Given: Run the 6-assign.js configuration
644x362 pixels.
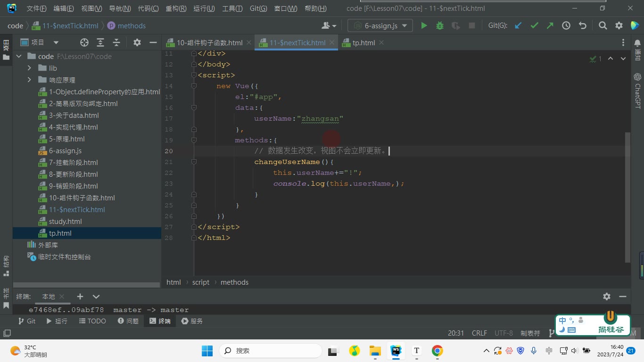Looking at the screenshot, I should (424, 25).
